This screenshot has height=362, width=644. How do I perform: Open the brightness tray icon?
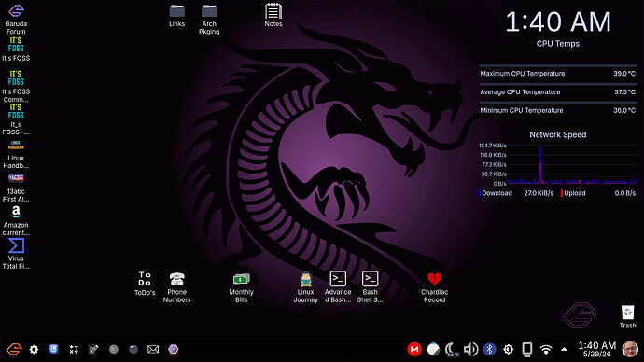pos(509,349)
